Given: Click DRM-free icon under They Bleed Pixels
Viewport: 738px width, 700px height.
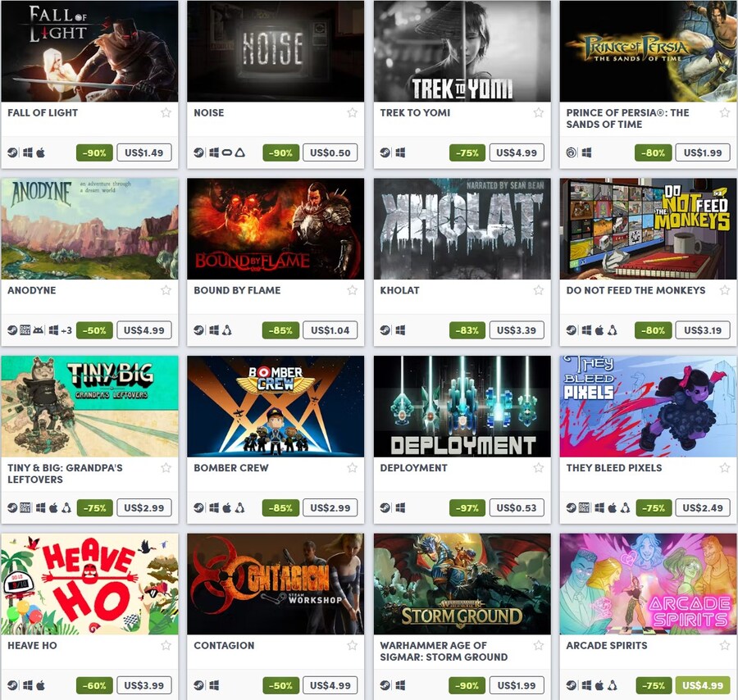Looking at the screenshot, I should pyautogui.click(x=584, y=507).
